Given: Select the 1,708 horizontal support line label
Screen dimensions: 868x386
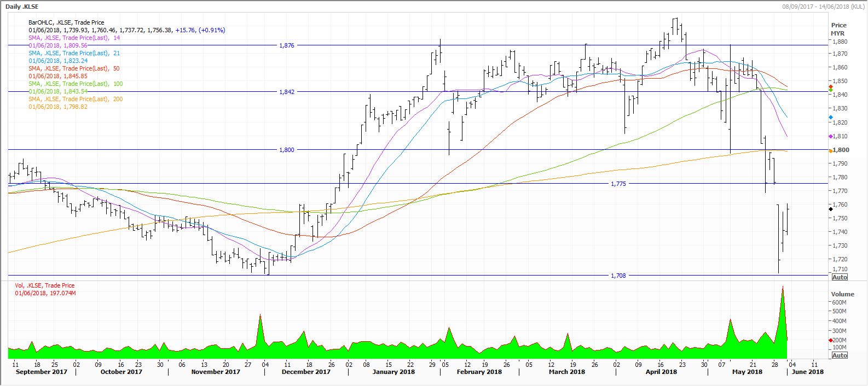Looking at the screenshot, I should 618,276.
